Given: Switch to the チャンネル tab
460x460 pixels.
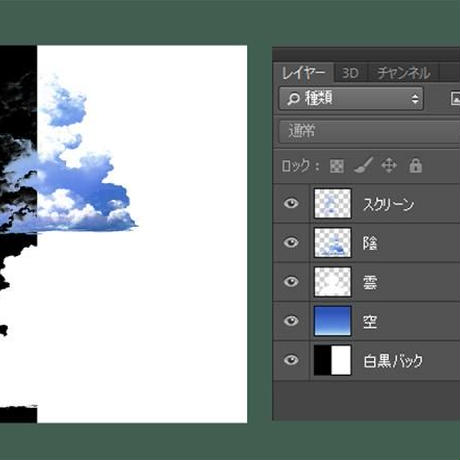Looking at the screenshot, I should tap(404, 73).
